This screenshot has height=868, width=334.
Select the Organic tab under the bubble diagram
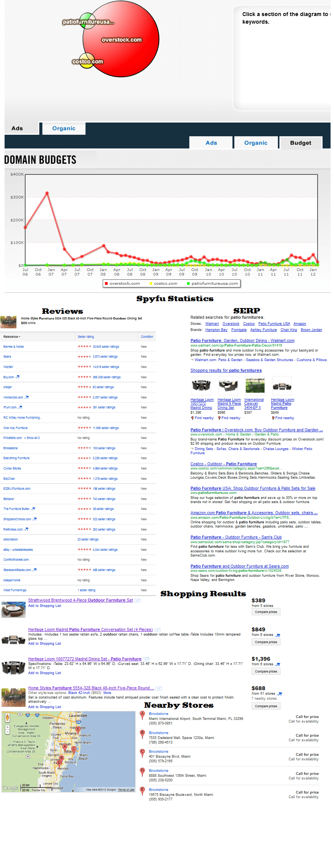click(64, 128)
